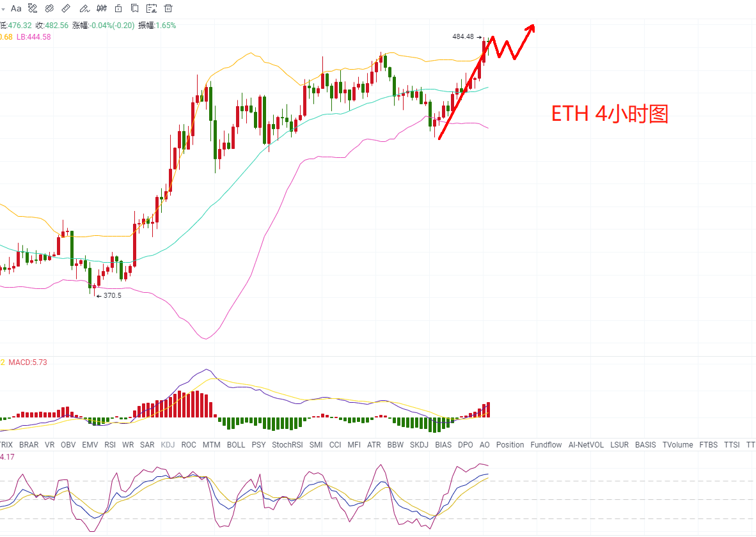Click the trash can to delete drawings
Screen dimensions: 756x537
tap(168, 8)
